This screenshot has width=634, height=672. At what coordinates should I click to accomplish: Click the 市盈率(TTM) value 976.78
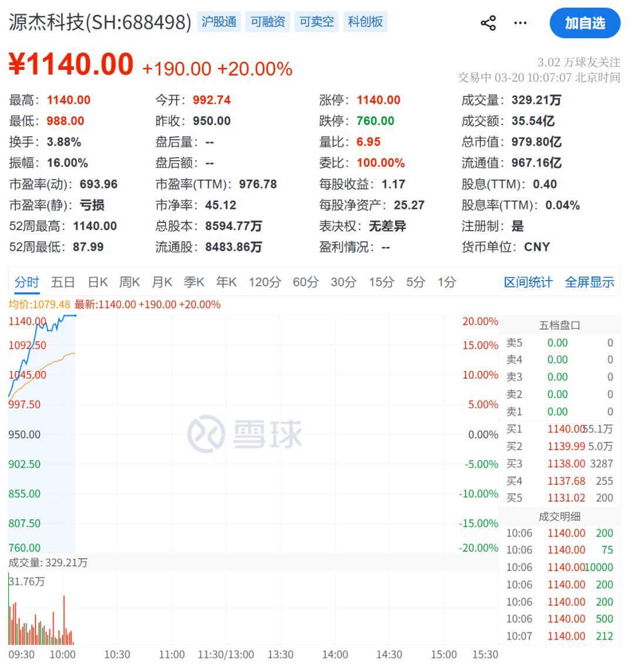coord(258,184)
